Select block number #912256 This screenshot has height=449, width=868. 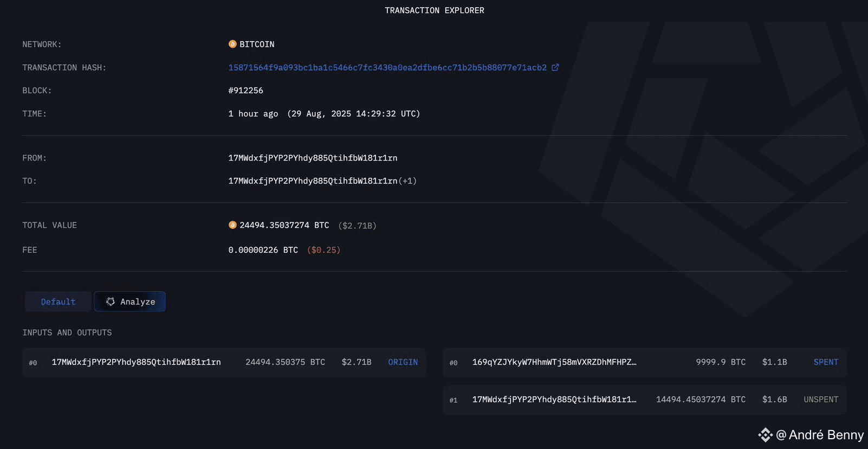pyautogui.click(x=245, y=91)
